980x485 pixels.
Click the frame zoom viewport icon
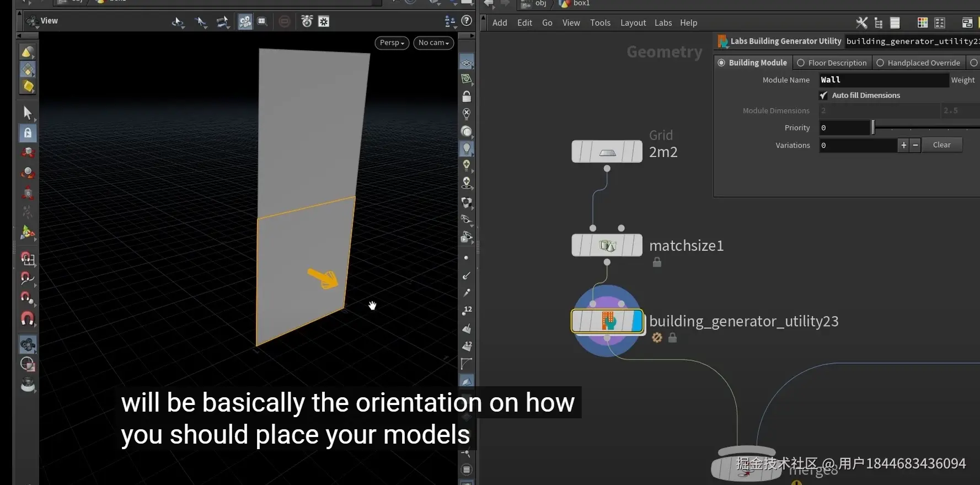[263, 22]
